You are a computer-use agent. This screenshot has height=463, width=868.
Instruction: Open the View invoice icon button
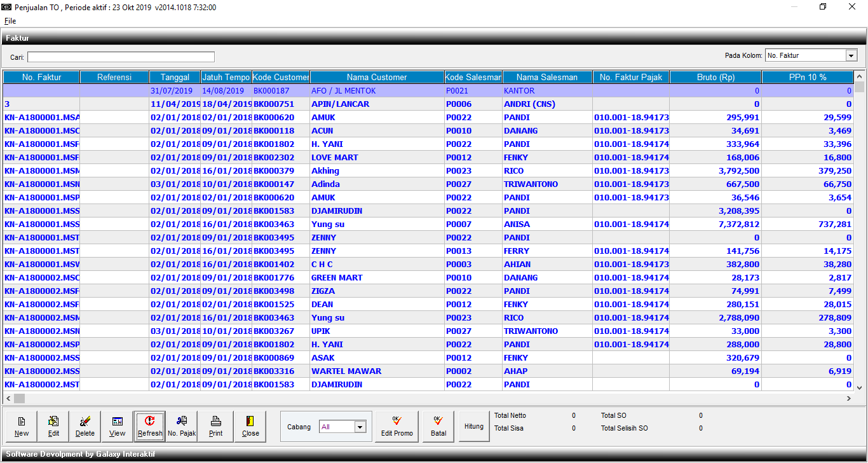click(x=118, y=426)
